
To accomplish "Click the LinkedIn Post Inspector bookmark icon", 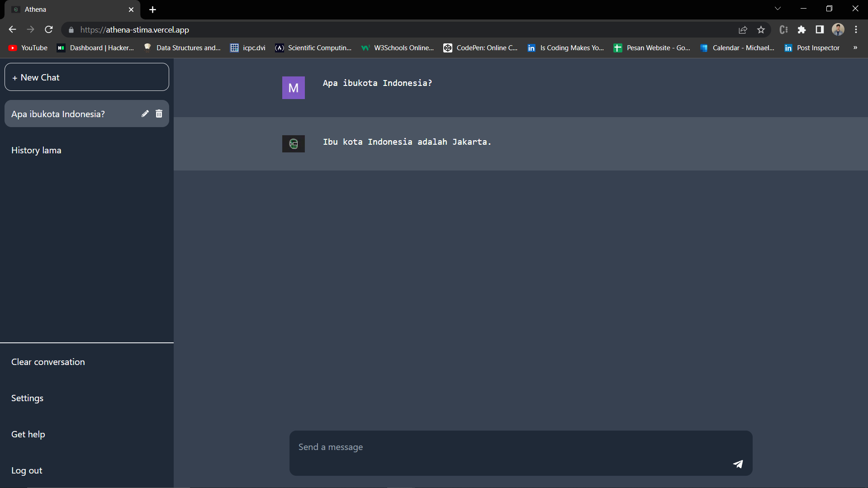I will click(788, 47).
